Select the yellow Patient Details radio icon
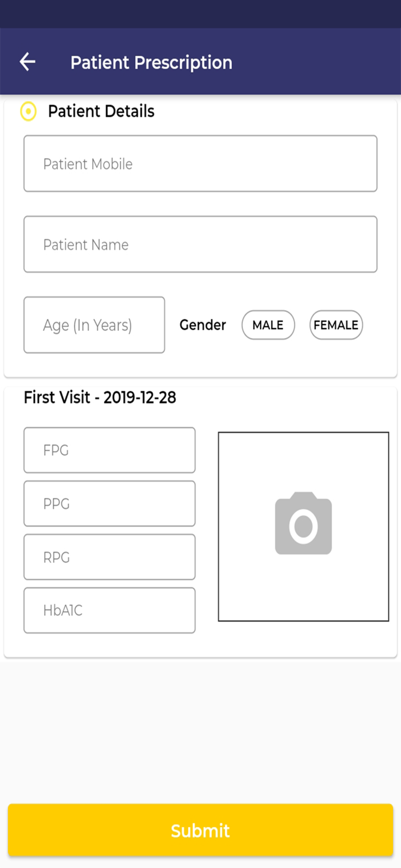Screen dimensions: 401x868 coord(28,111)
